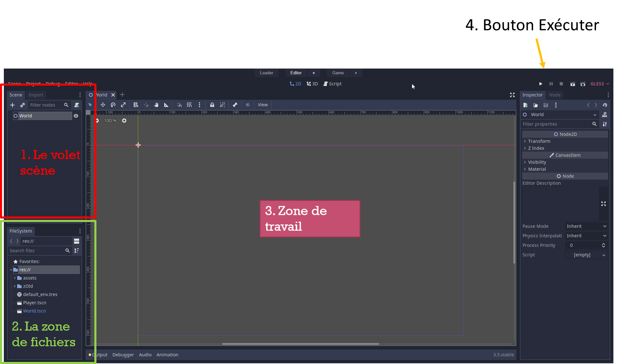This screenshot has height=364, width=620.
Task: Choose the Move Mode tool
Action: 103,105
